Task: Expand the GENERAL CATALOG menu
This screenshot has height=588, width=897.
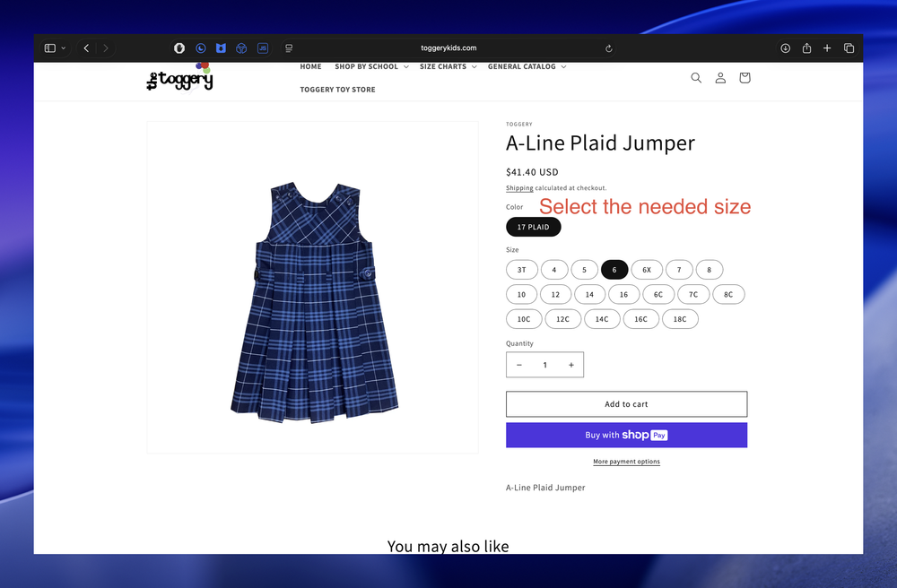Action: (527, 67)
